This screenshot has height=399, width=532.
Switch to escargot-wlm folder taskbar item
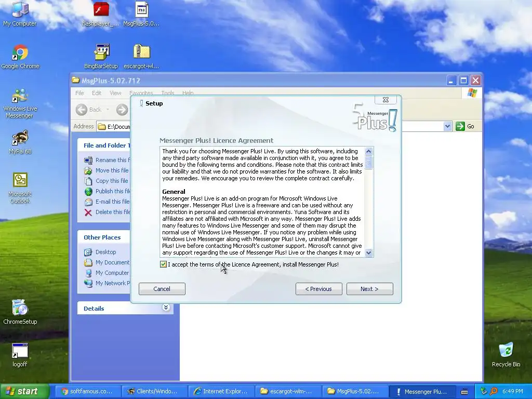tap(288, 392)
